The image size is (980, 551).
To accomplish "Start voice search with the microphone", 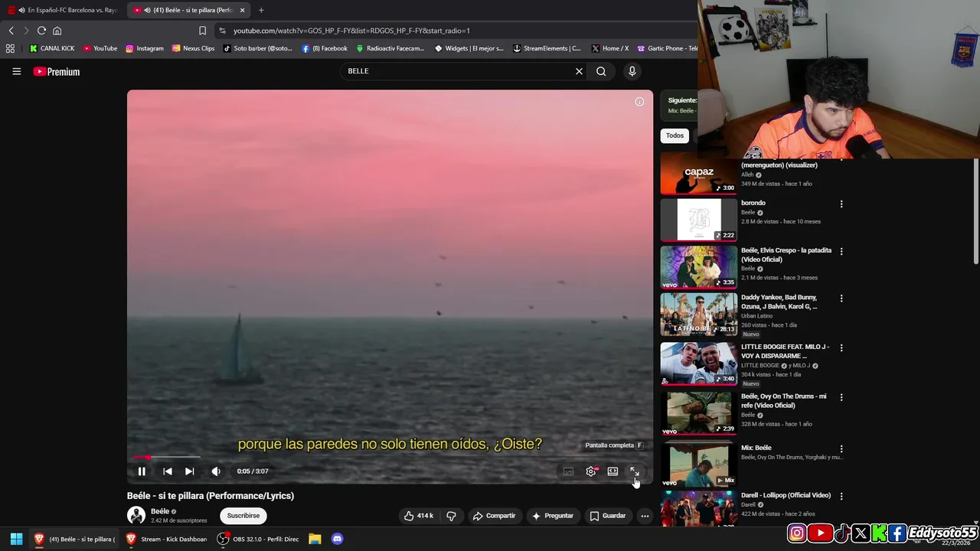I will [632, 71].
